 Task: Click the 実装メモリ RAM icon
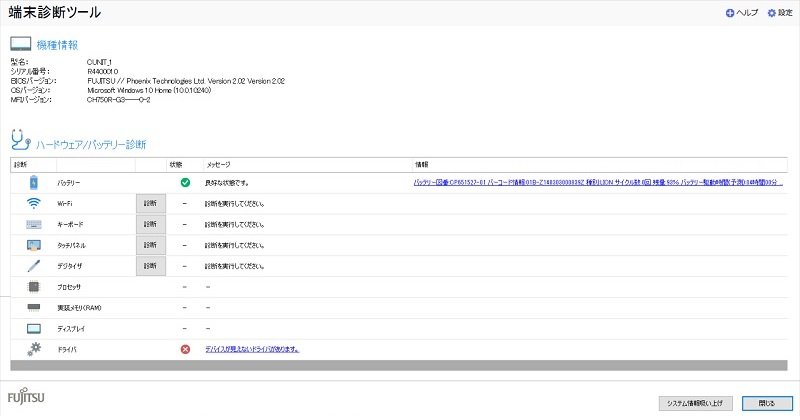pyautogui.click(x=34, y=308)
